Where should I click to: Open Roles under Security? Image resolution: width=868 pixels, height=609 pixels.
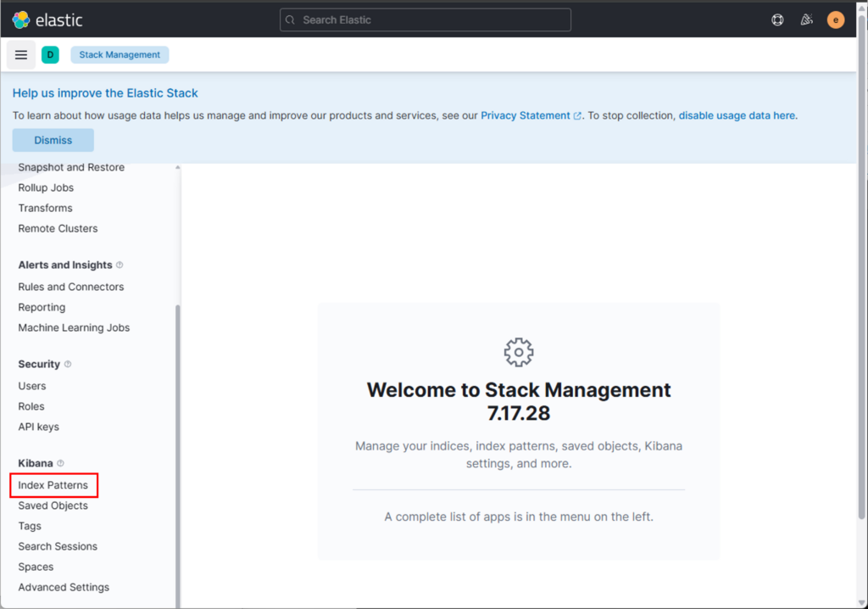pos(31,407)
